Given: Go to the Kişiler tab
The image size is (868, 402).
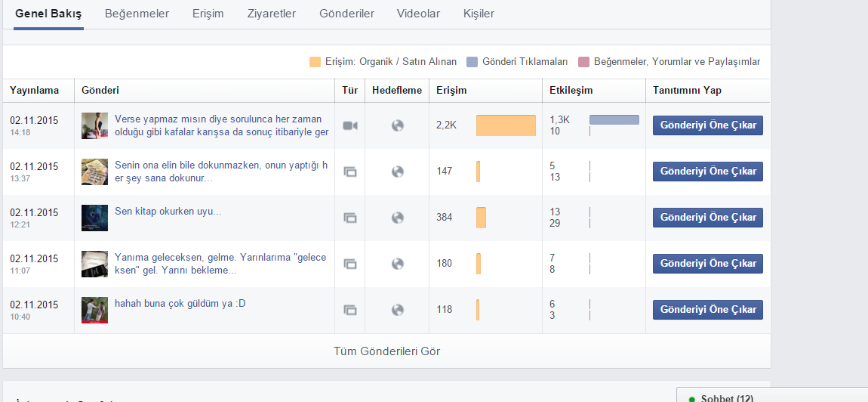Looking at the screenshot, I should [479, 14].
